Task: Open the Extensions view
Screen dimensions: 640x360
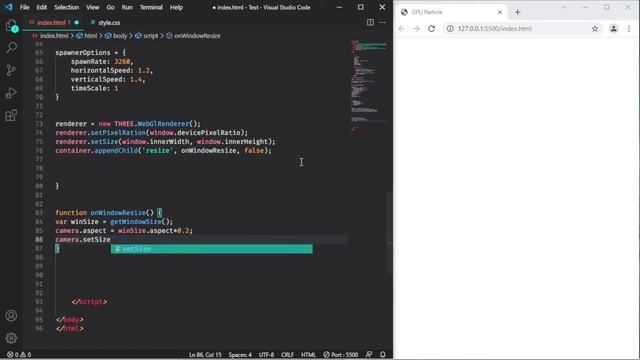Action: [x=11, y=116]
